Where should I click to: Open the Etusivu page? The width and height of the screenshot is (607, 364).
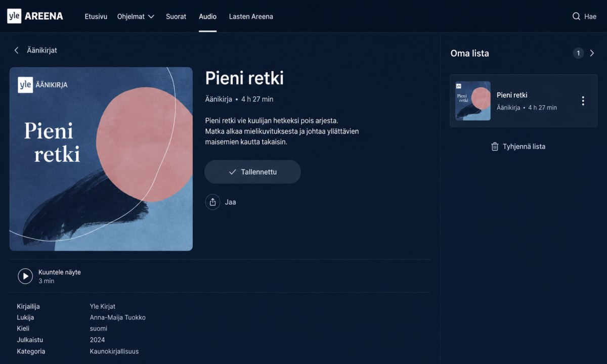pos(96,16)
